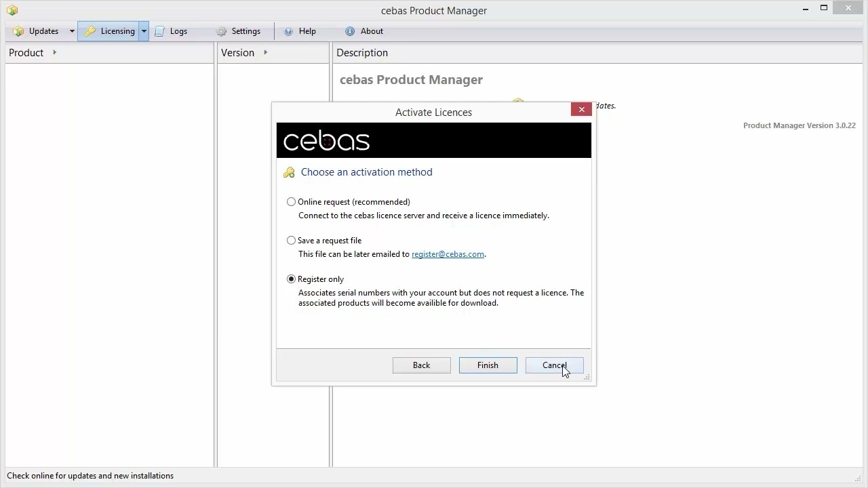868x488 pixels.
Task: Minimize the cebas Product Manager window
Action: coord(806,9)
